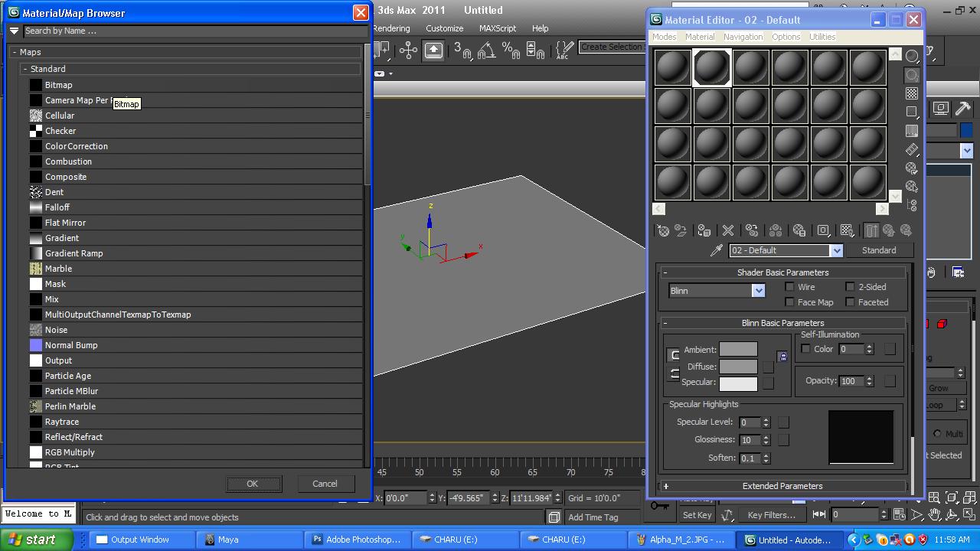980x551 pixels.
Task: Open the Blinn shader dropdown
Action: (758, 290)
